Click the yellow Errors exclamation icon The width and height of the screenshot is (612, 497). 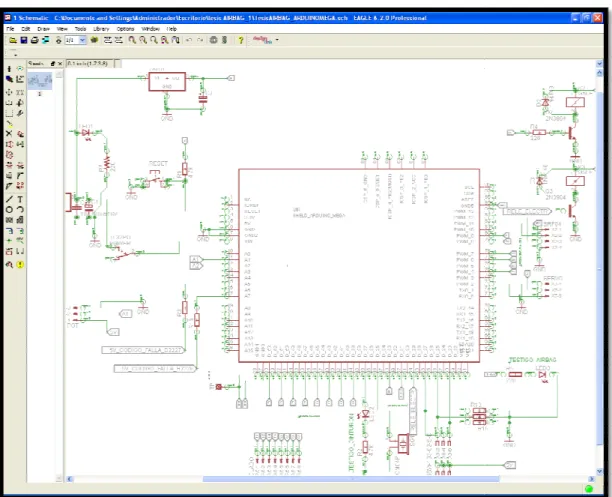(x=20, y=265)
